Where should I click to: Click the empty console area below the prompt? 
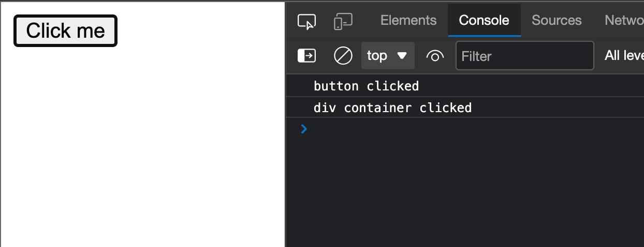pos(466,196)
